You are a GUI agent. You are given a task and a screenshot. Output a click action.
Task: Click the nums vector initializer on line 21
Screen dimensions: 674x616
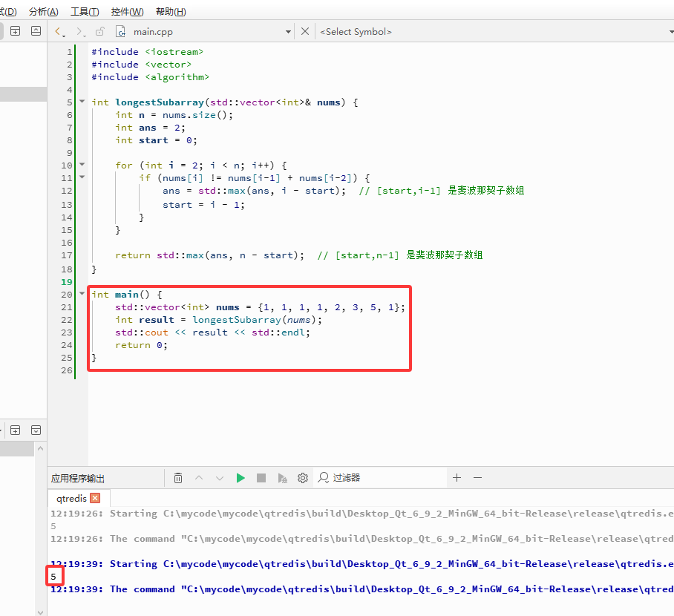tap(331, 307)
